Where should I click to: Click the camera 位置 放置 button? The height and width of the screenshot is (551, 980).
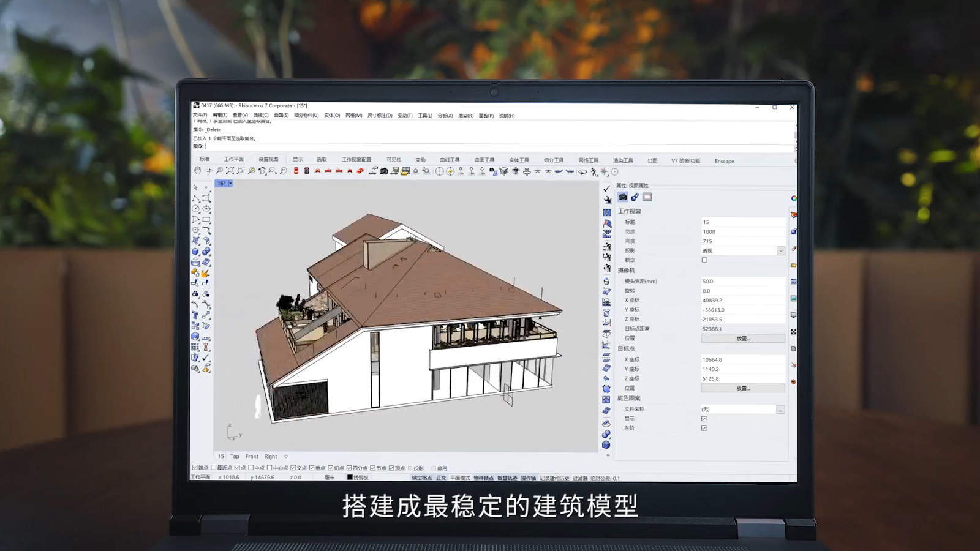tap(743, 339)
